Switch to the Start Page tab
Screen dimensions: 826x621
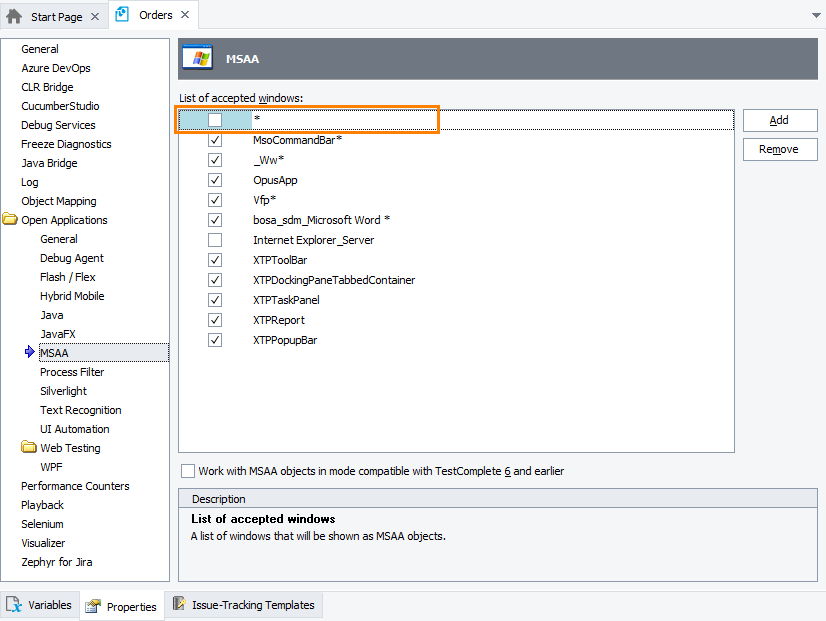(x=54, y=15)
